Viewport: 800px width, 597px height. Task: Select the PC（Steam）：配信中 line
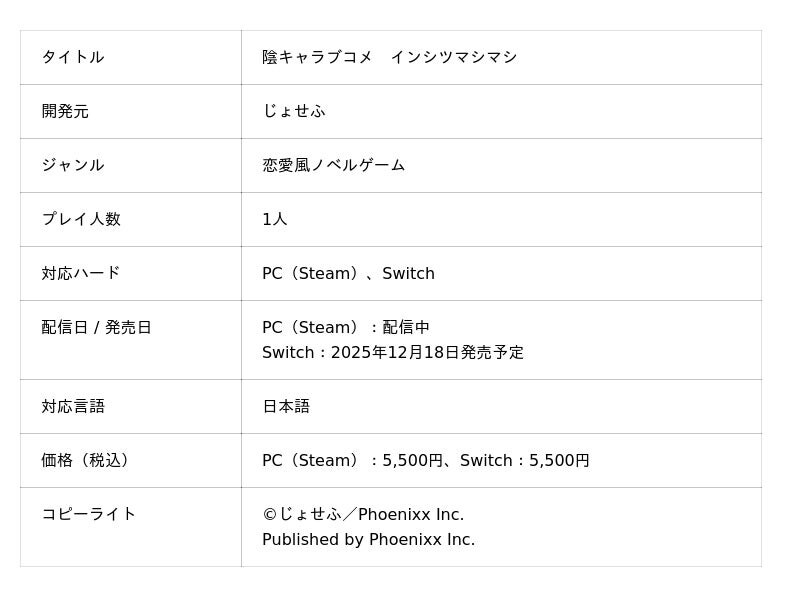[346, 327]
